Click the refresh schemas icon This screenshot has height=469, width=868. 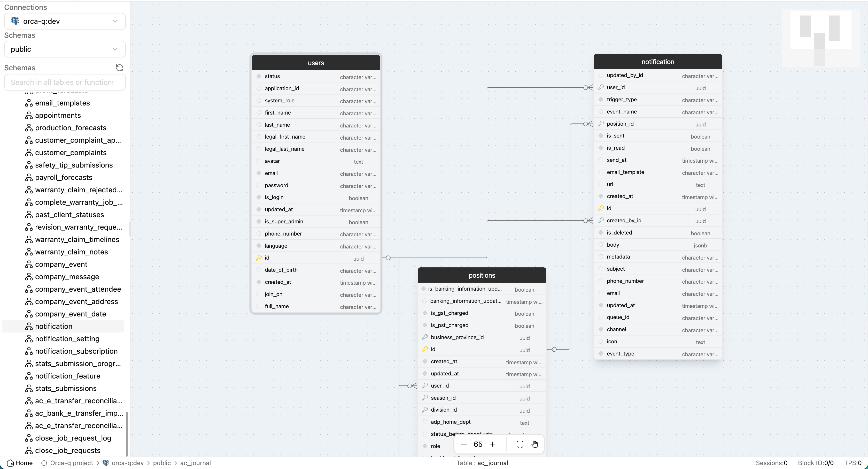(120, 68)
